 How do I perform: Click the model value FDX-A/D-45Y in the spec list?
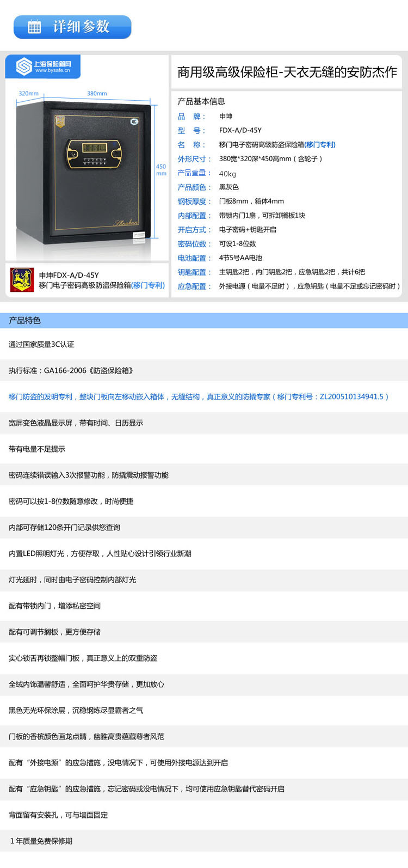coord(240,130)
